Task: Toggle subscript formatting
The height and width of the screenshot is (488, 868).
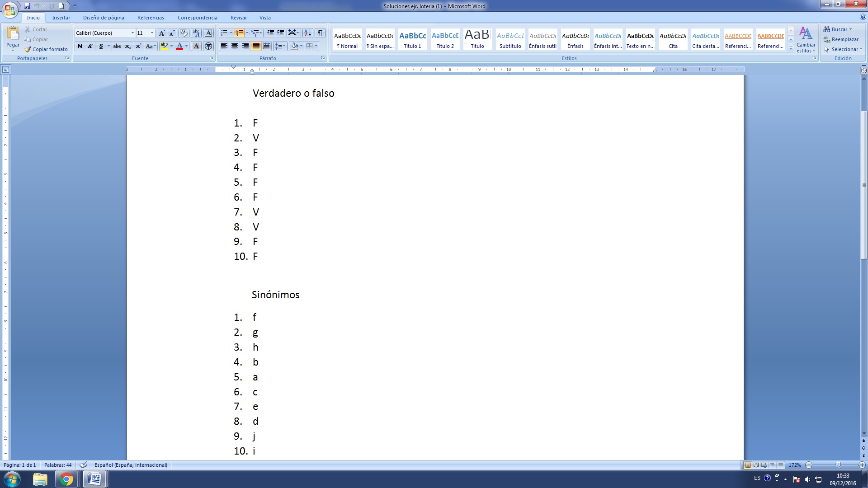Action: [128, 46]
